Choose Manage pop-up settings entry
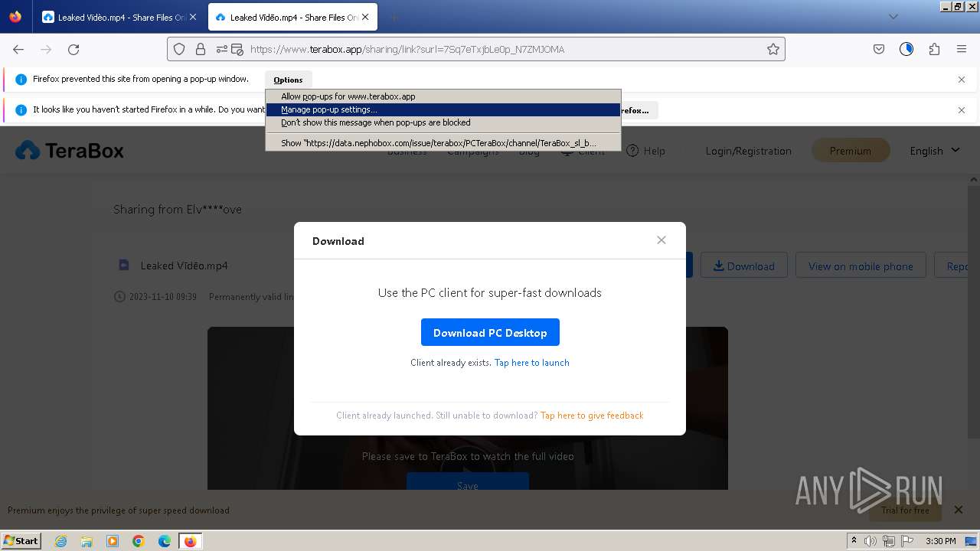The height and width of the screenshot is (551, 980). [443, 109]
